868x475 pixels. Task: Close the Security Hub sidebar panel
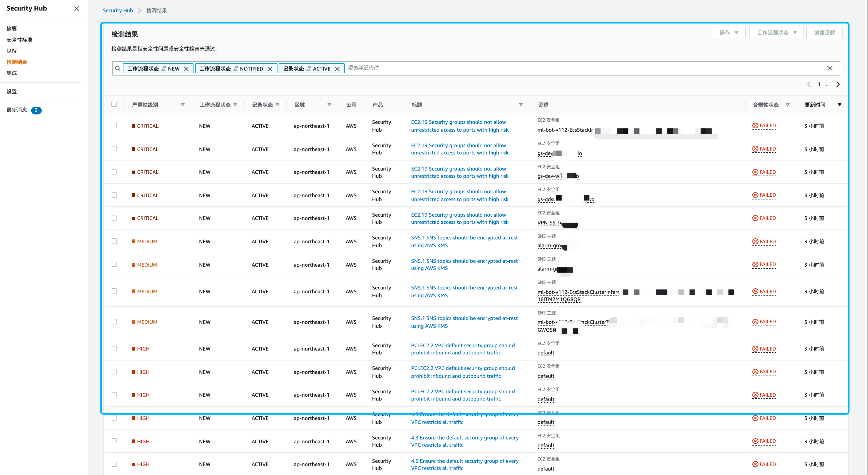click(77, 9)
